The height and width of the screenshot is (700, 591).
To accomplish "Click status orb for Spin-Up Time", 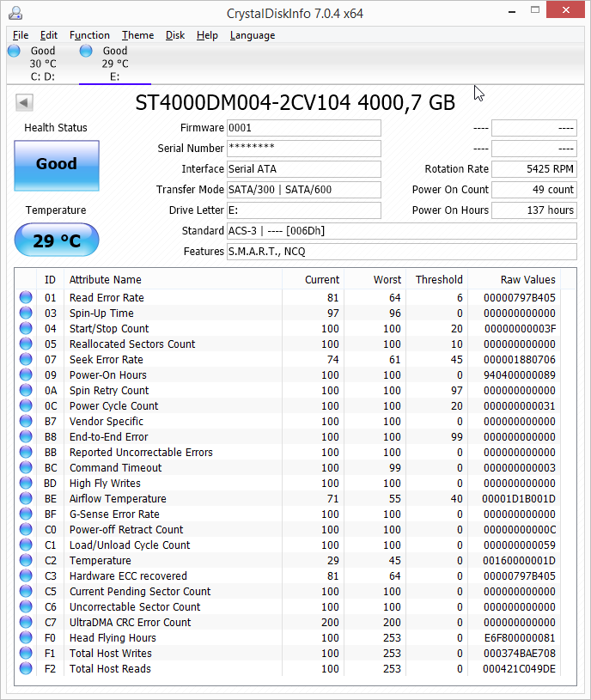I will click(26, 313).
